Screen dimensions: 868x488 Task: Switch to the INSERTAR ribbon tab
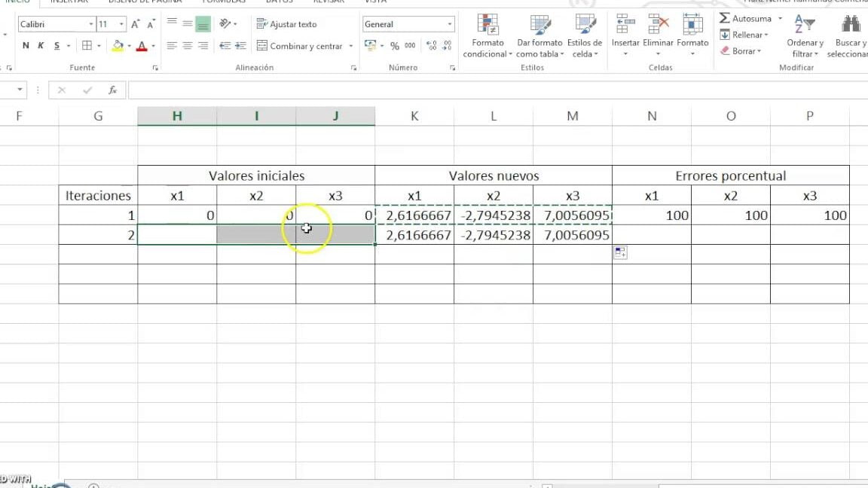pyautogui.click(x=69, y=2)
